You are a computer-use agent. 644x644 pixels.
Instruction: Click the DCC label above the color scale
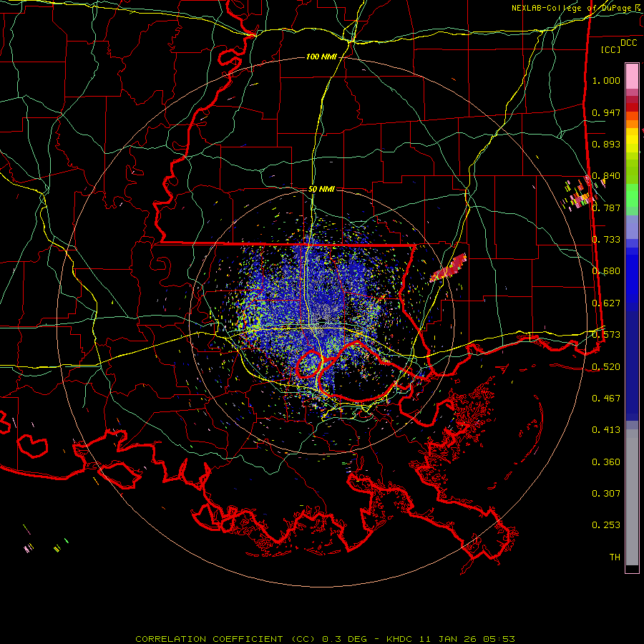click(628, 43)
